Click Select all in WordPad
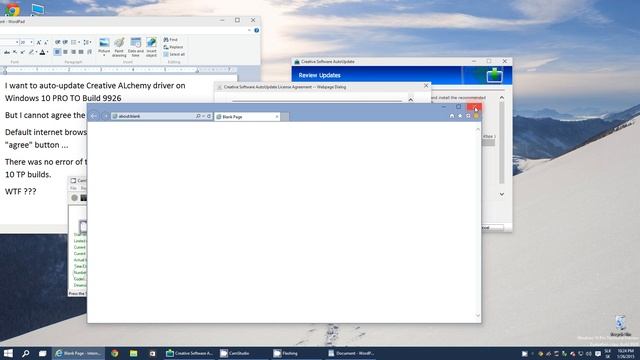This screenshot has height=360, width=640. tap(174, 54)
